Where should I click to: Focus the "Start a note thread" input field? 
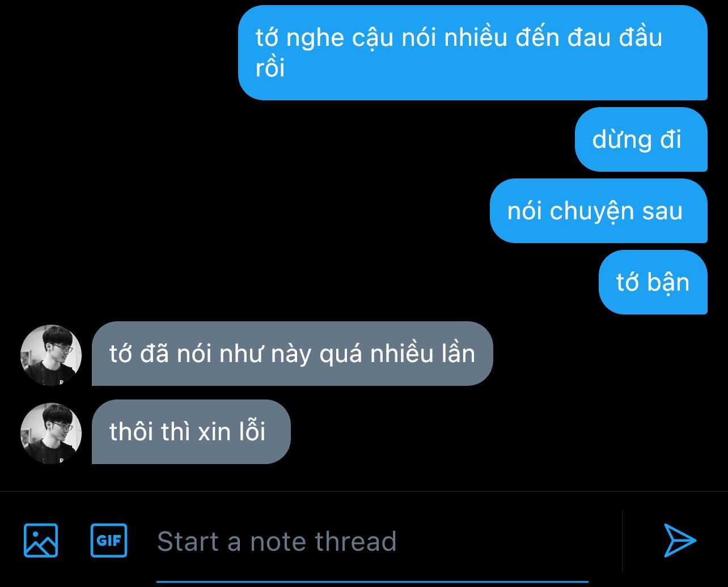click(x=372, y=541)
